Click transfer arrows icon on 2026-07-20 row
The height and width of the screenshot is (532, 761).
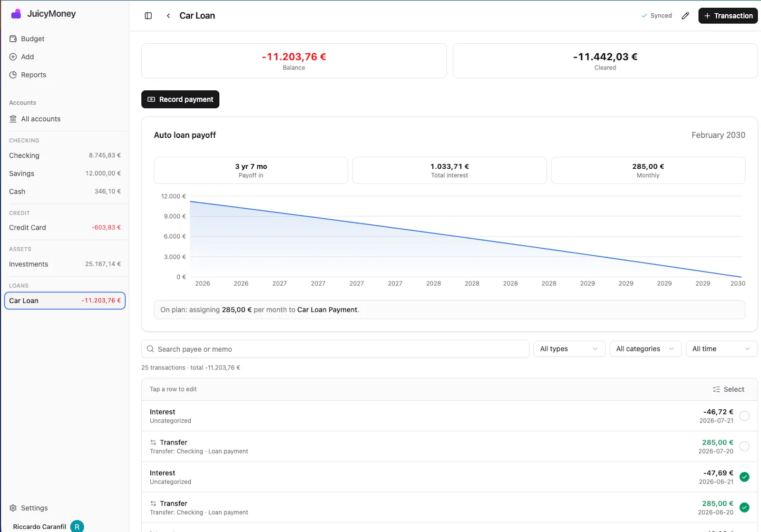click(x=153, y=443)
